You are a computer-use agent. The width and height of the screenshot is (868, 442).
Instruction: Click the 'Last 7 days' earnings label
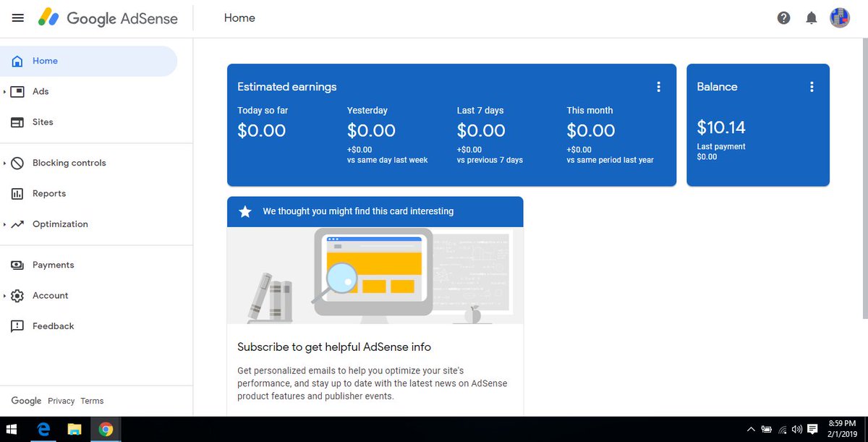coord(480,111)
